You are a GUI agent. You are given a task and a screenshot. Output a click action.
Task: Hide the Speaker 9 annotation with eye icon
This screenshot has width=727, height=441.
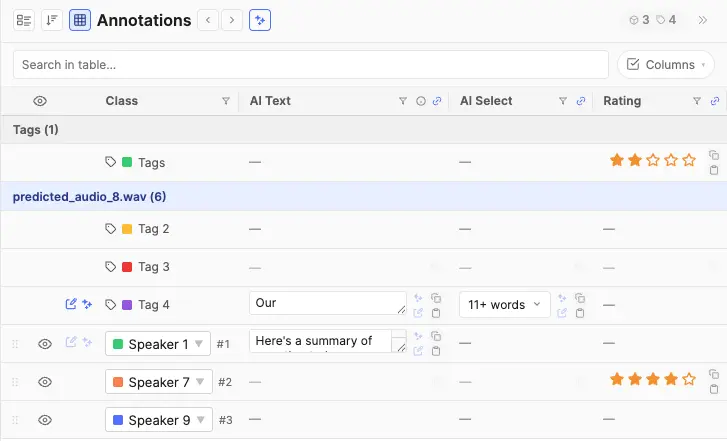click(45, 420)
